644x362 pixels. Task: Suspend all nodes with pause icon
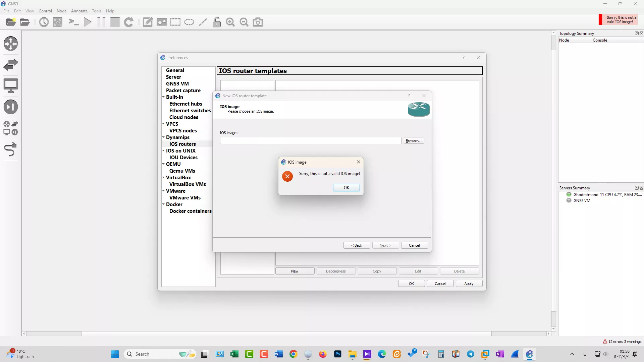[101, 22]
